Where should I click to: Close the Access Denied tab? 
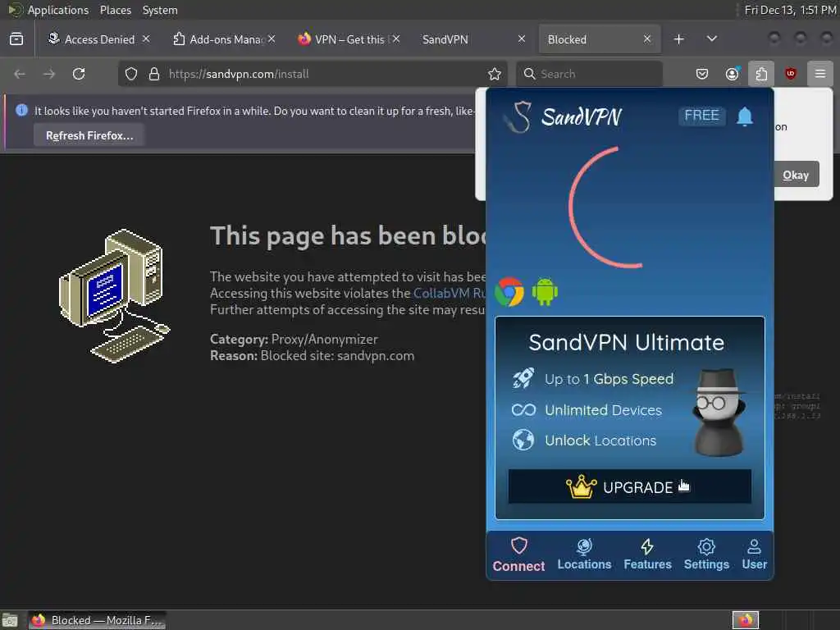(x=146, y=39)
